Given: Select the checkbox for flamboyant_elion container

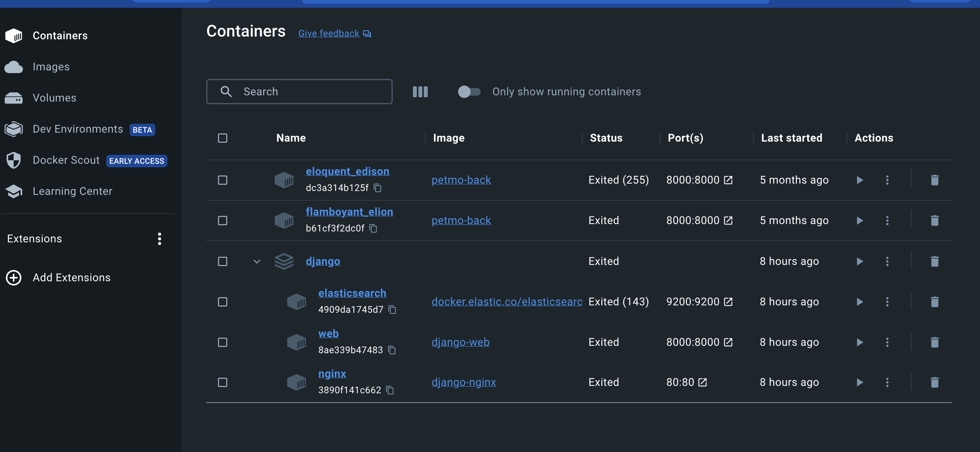Looking at the screenshot, I should tap(222, 221).
